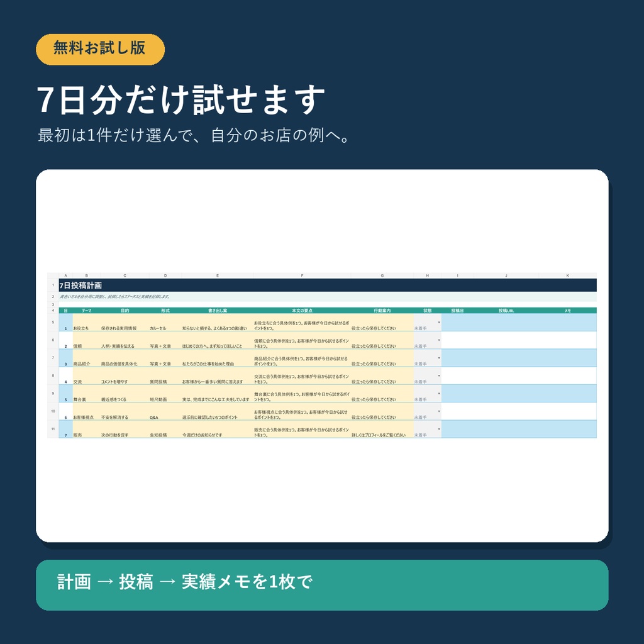
Task: Open status dropdown arrow for お役立ち row
Action: (438, 323)
